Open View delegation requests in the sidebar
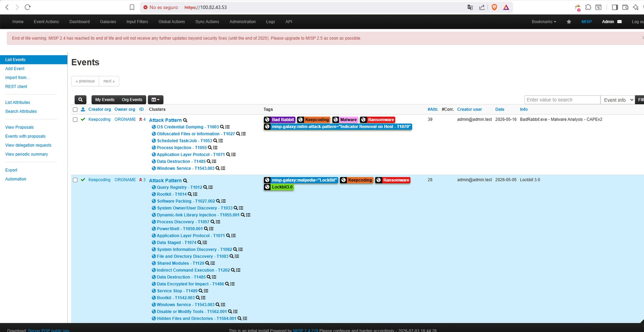This screenshot has width=644, height=332. click(28, 145)
